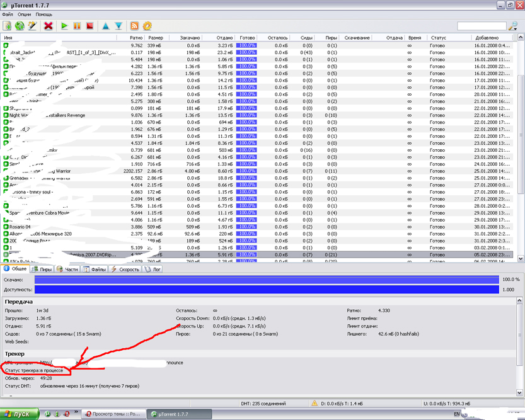
Task: Sort by the Сиды column header
Action: pos(302,38)
